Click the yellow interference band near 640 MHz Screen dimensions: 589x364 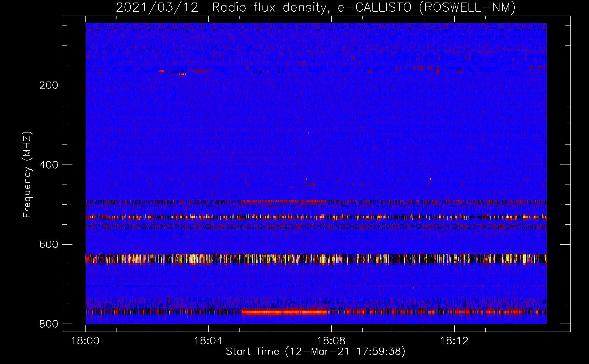[x=316, y=258]
